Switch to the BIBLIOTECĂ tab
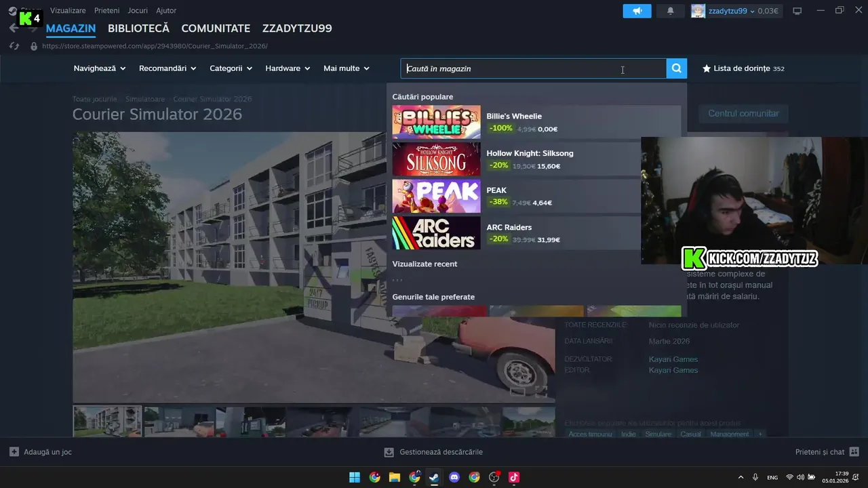Image resolution: width=868 pixels, height=488 pixels. click(x=138, y=28)
